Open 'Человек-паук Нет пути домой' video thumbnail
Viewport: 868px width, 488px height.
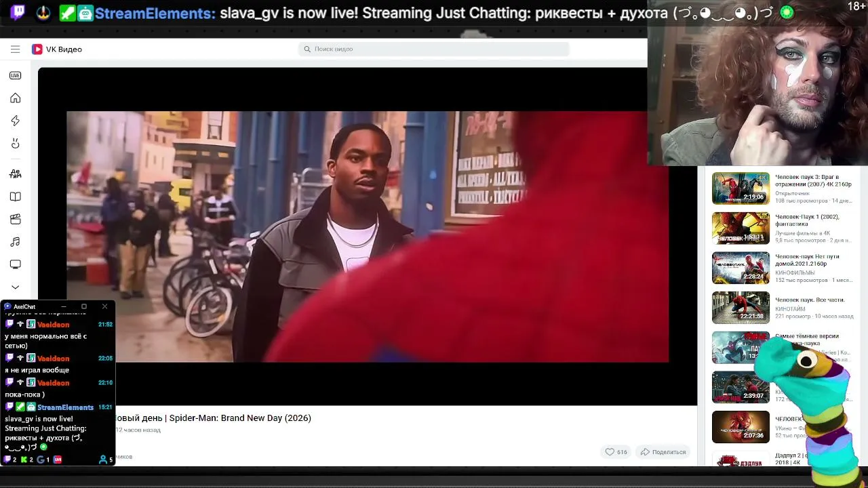pos(741,268)
